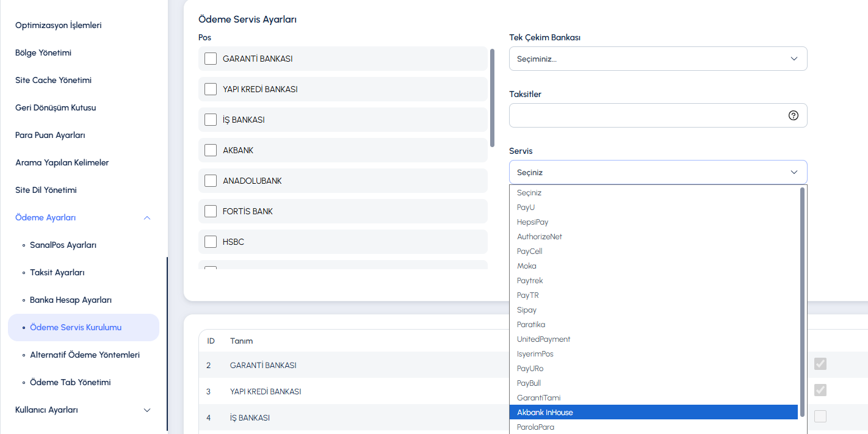Tick the İŞ BANKASI Pos checkbox
The width and height of the screenshot is (868, 434).
pos(211,120)
